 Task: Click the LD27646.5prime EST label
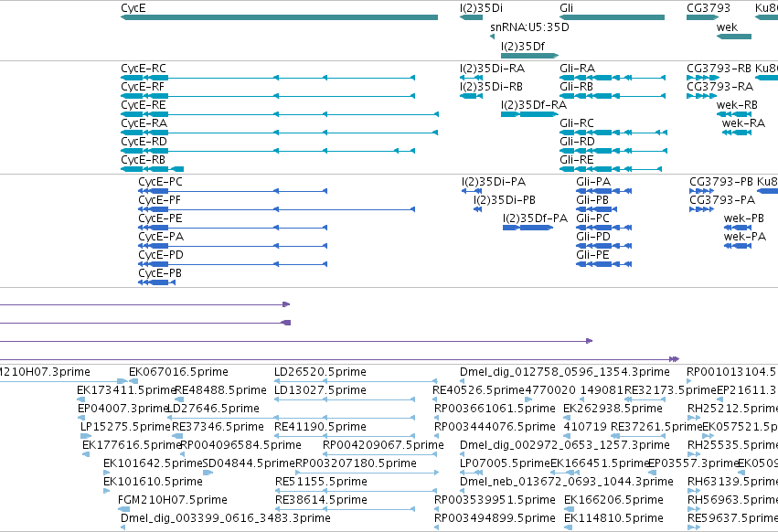click(x=213, y=409)
